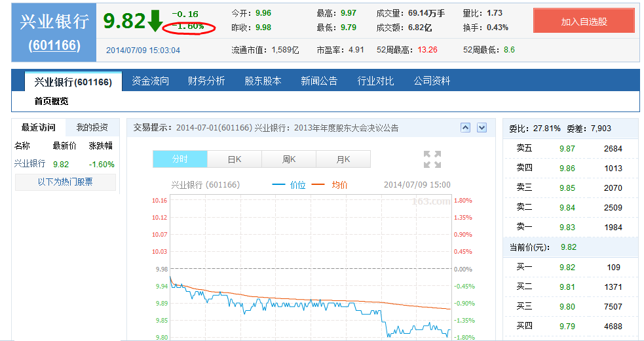Click the 卖二 price 9.84
The width and height of the screenshot is (644, 341).
point(567,208)
